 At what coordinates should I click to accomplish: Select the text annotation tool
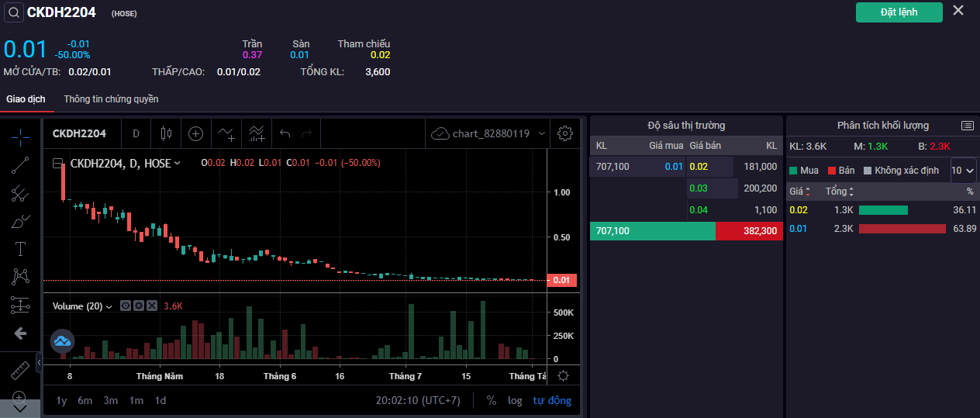pyautogui.click(x=20, y=249)
